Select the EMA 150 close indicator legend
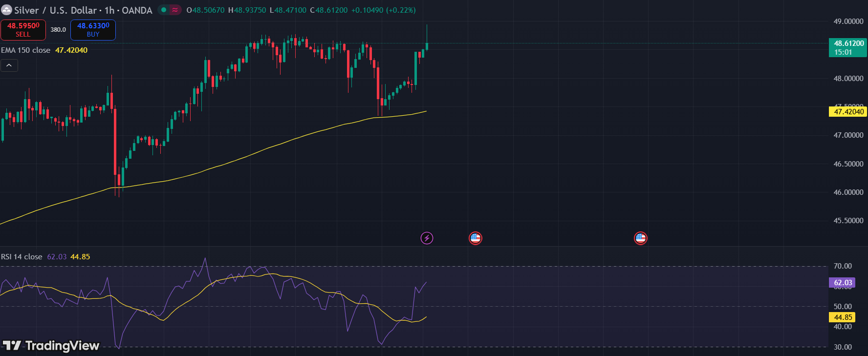Viewport: 868px width, 356px height. (x=25, y=50)
